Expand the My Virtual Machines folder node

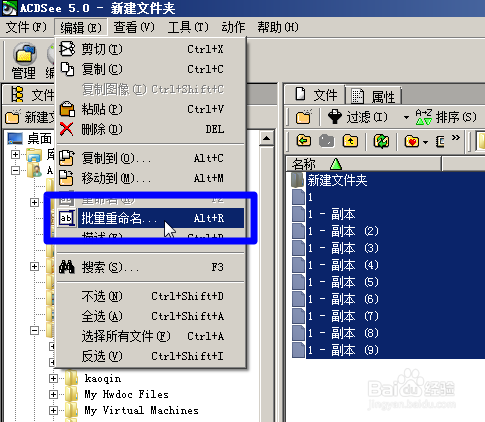tap(53, 410)
